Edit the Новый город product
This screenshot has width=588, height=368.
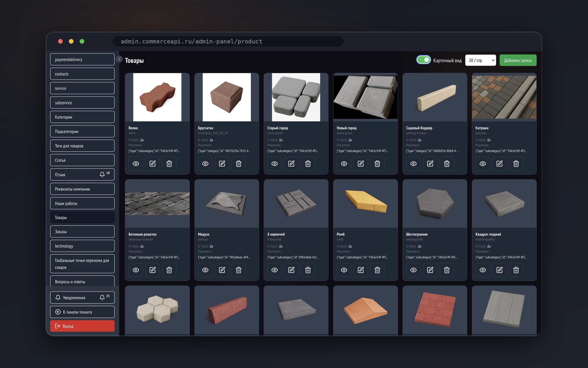tap(361, 164)
